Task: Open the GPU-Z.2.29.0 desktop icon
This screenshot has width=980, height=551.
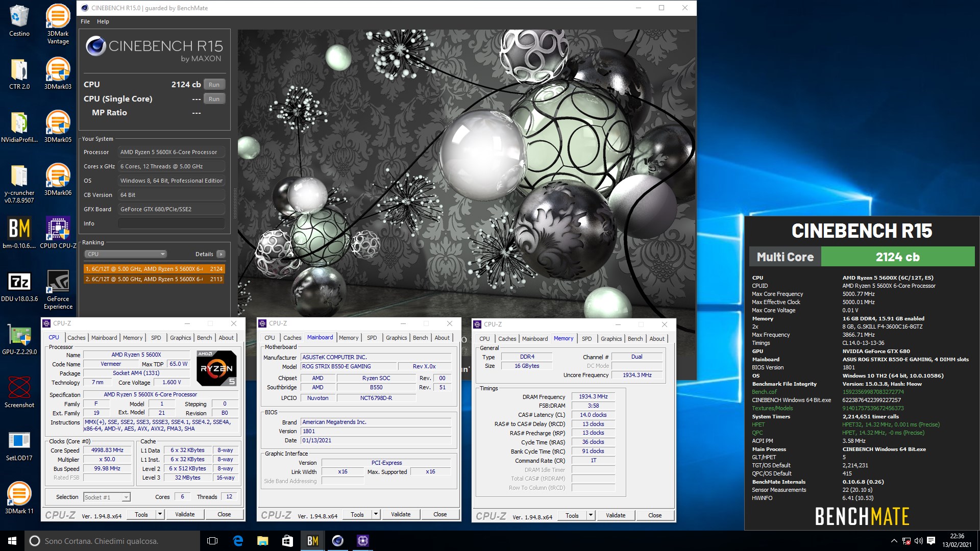Action: pos(19,340)
